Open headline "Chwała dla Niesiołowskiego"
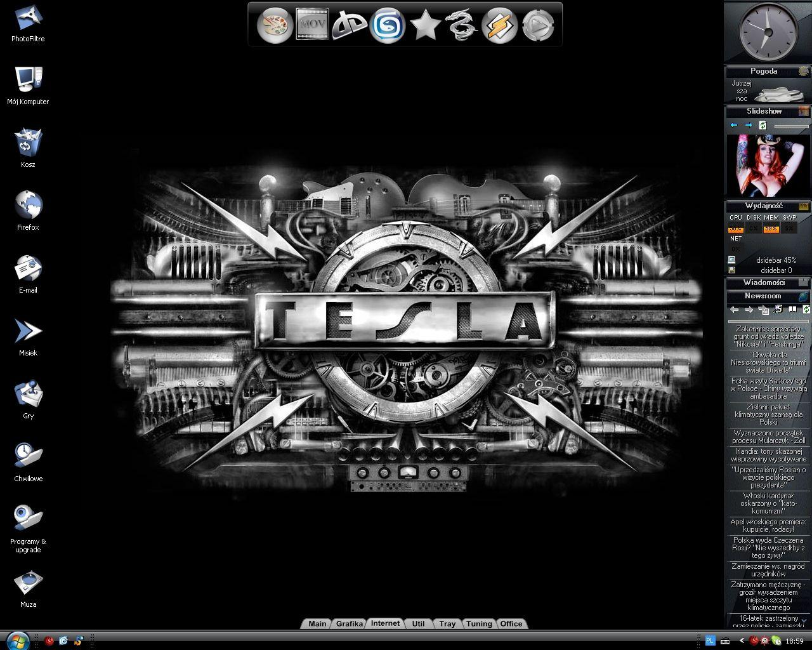812x650 pixels. pyautogui.click(x=768, y=362)
